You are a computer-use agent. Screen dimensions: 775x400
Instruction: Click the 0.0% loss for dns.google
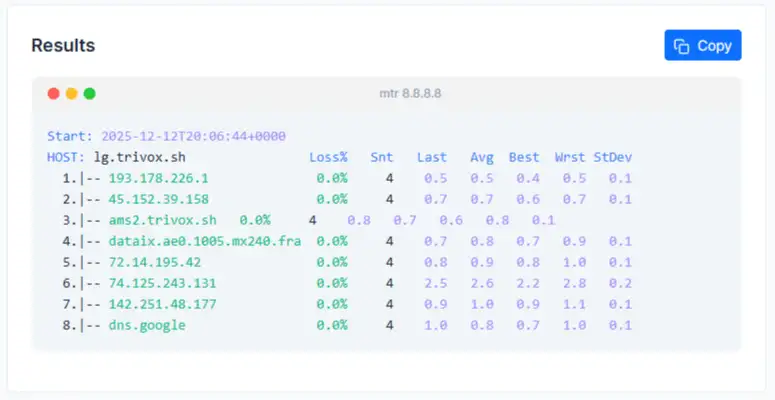(332, 325)
